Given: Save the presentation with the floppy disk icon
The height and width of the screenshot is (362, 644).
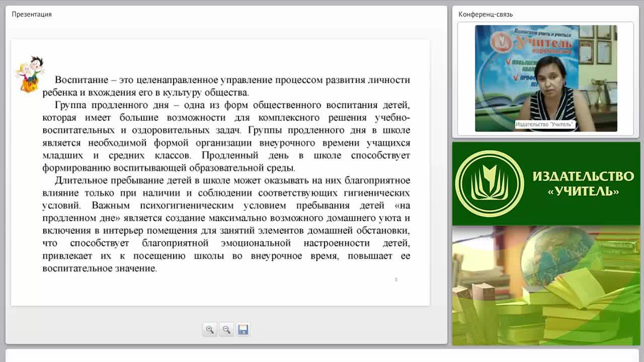Looking at the screenshot, I should [x=243, y=329].
